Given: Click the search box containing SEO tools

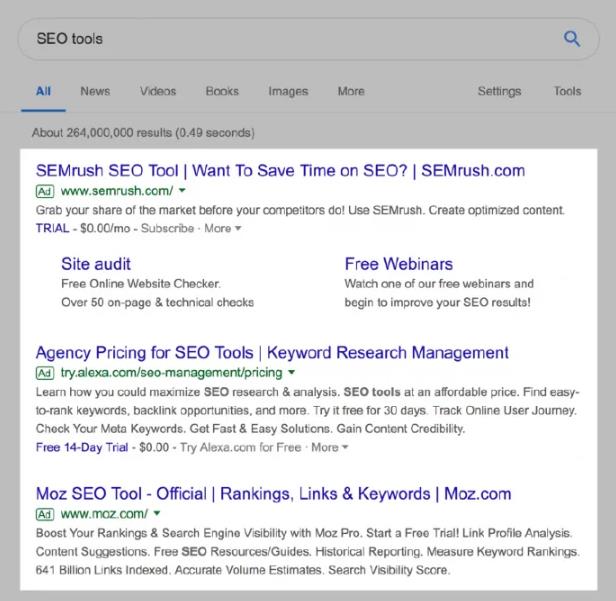Looking at the screenshot, I should [x=290, y=39].
